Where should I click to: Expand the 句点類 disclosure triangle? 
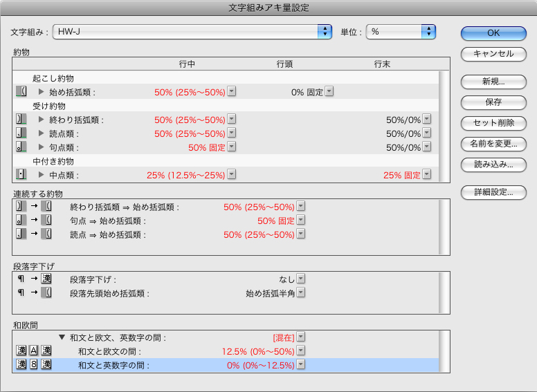point(41,147)
